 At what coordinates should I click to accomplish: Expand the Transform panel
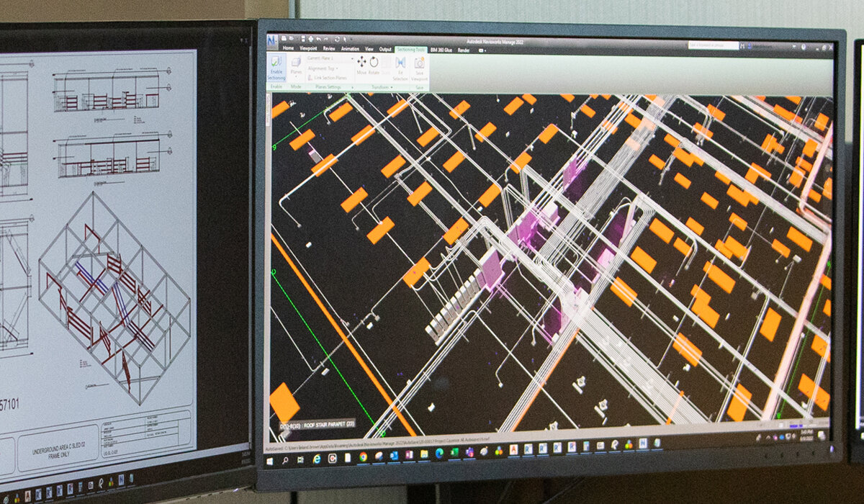click(x=381, y=87)
